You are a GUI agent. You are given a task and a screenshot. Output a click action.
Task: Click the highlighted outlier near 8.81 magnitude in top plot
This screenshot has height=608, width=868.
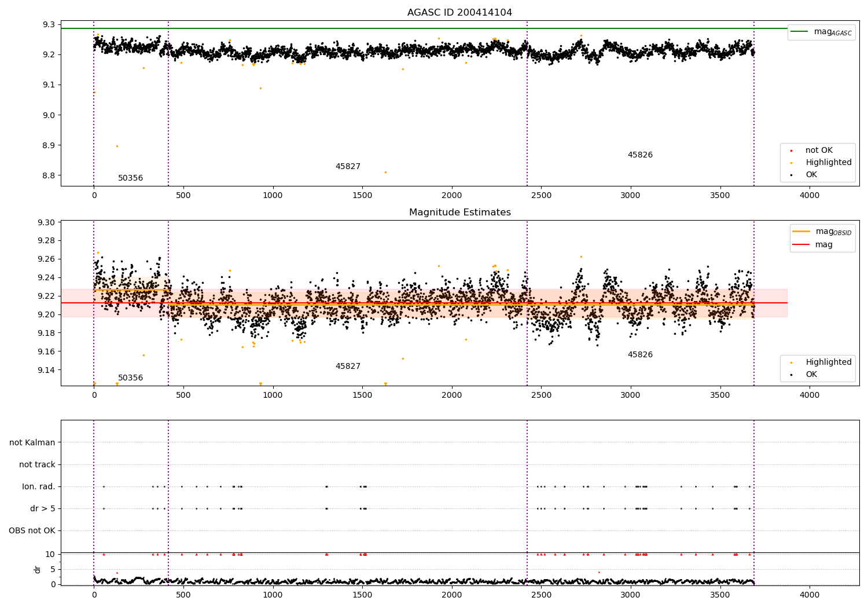[x=385, y=172]
